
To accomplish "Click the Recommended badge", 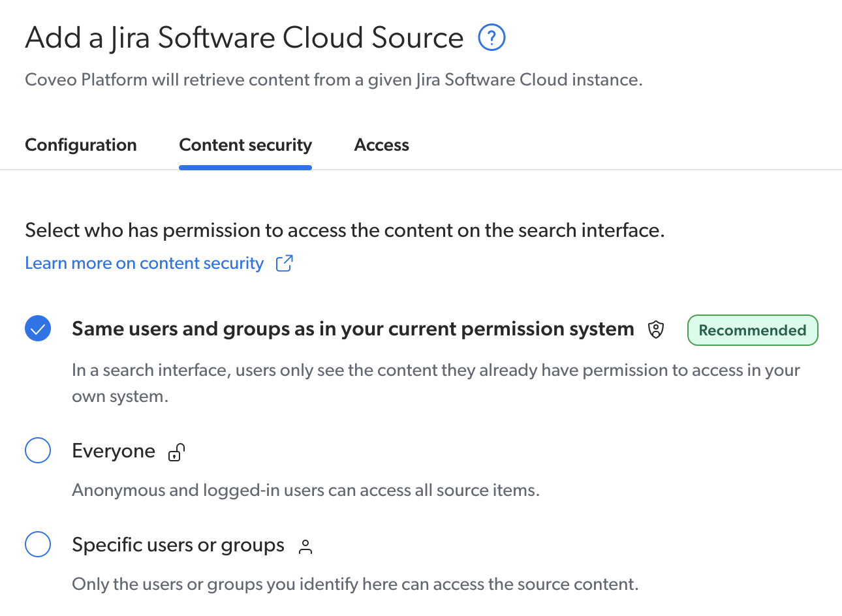I will click(x=753, y=330).
